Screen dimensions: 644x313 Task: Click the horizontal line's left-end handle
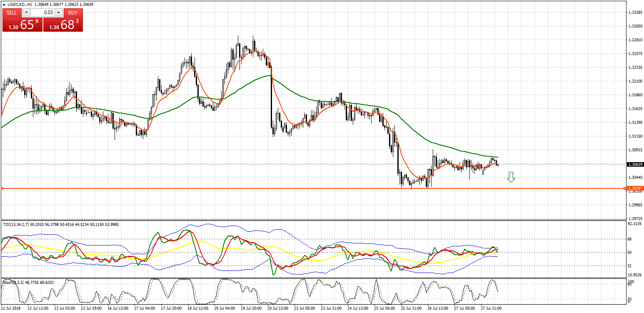tap(2, 189)
